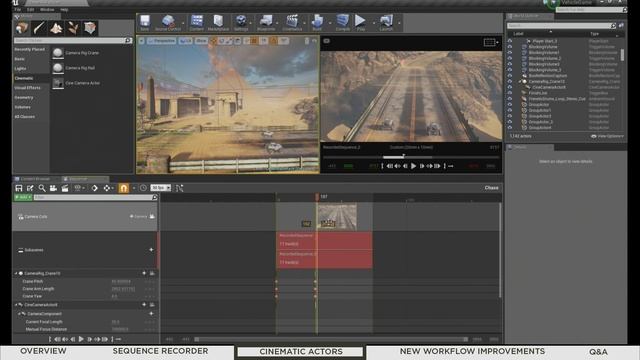This screenshot has width=640, height=360.
Task: Toggle visibility eye for the last visible GroupActor row
Action: 510,127
